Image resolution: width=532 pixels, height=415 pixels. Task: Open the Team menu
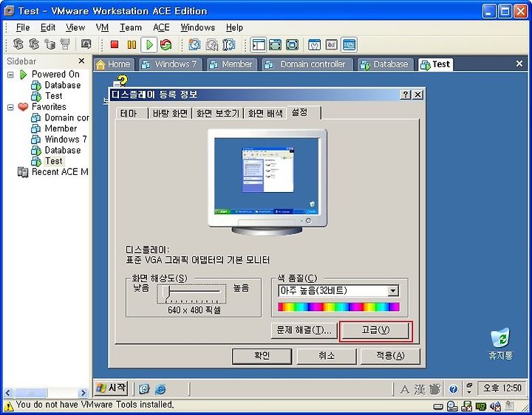tap(131, 27)
